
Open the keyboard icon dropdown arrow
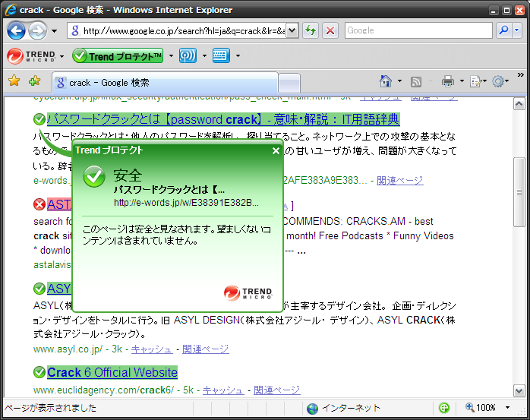tap(238, 55)
